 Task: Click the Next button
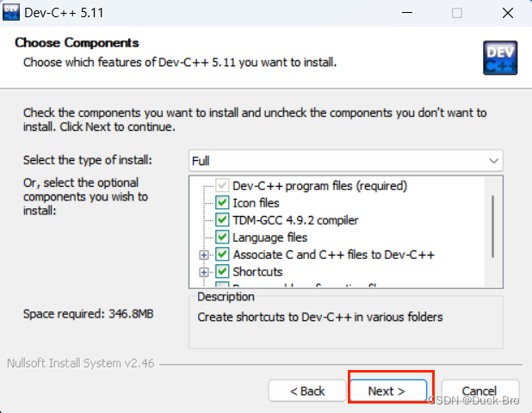click(x=388, y=391)
